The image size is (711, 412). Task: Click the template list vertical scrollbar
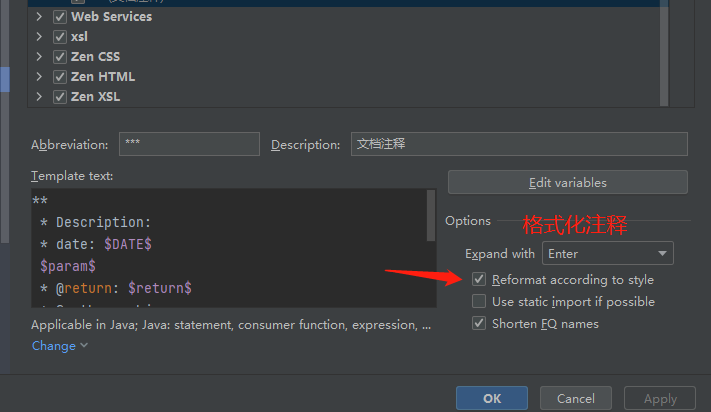pos(664,53)
